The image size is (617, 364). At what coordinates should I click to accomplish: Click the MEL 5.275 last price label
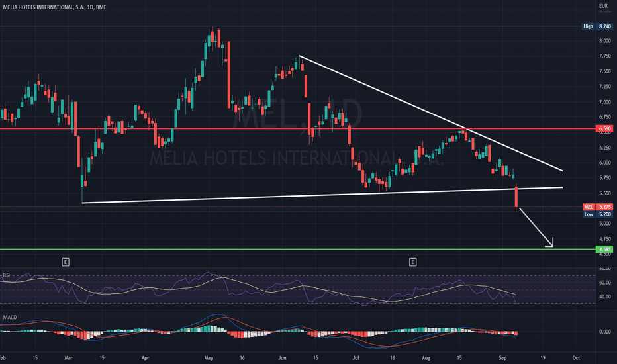pyautogui.click(x=597, y=207)
